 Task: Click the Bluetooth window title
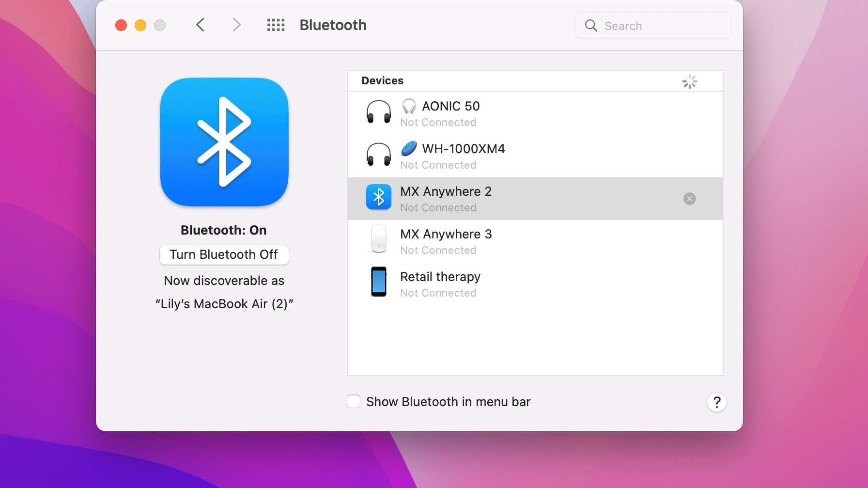tap(333, 25)
